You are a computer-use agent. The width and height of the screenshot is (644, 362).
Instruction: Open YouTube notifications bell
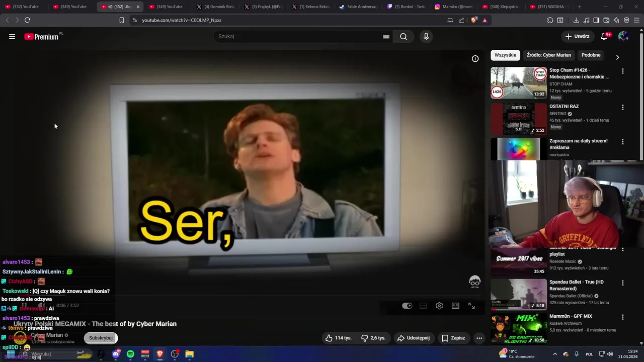click(x=605, y=37)
